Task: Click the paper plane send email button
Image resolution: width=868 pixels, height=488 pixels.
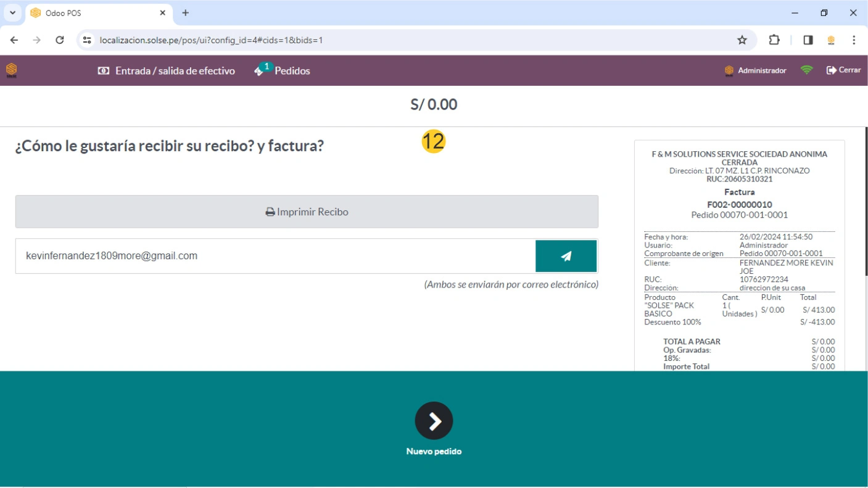Action: click(x=566, y=256)
